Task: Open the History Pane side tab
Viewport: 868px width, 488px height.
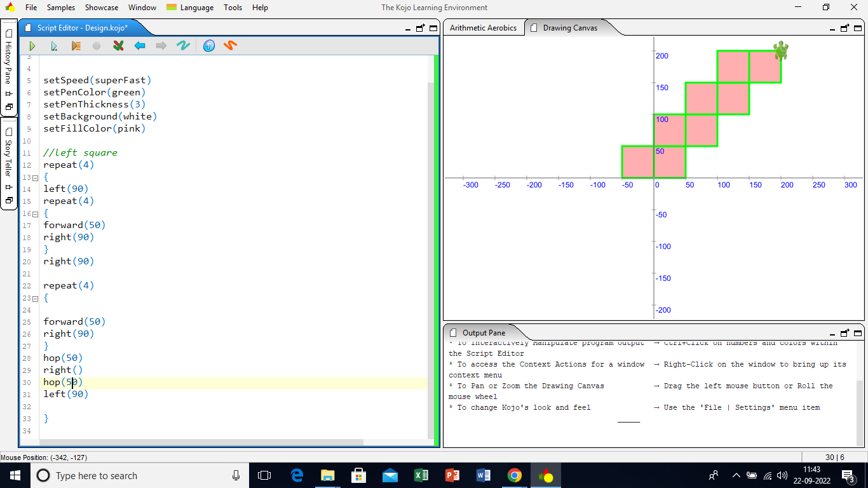Action: tap(9, 57)
